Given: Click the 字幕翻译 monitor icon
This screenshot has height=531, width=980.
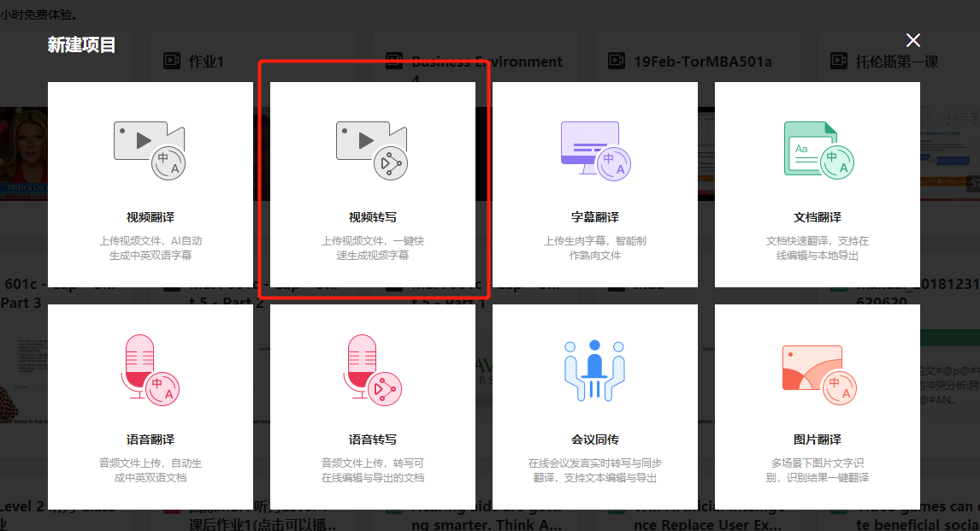Looking at the screenshot, I should (x=596, y=150).
